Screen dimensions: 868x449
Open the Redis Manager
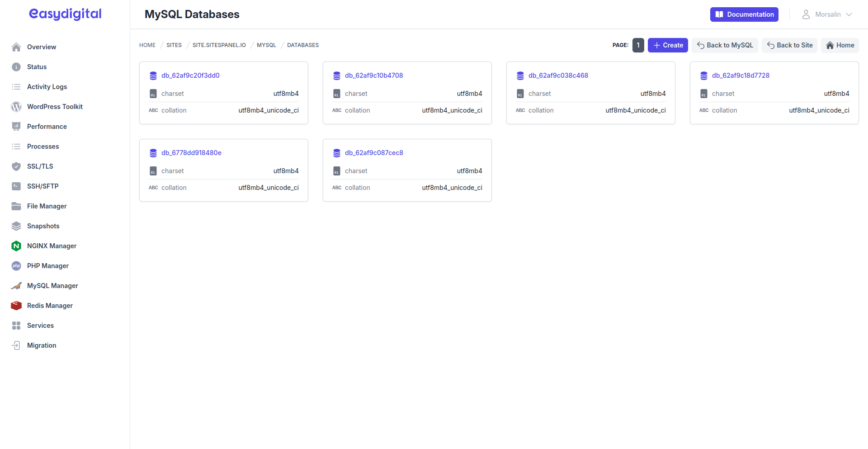pyautogui.click(x=16, y=305)
